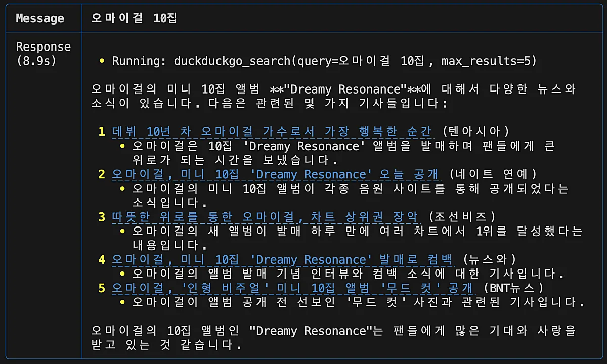Click summary about '여러 차트에서 1위를 달성'

pyautogui.click(x=358, y=238)
